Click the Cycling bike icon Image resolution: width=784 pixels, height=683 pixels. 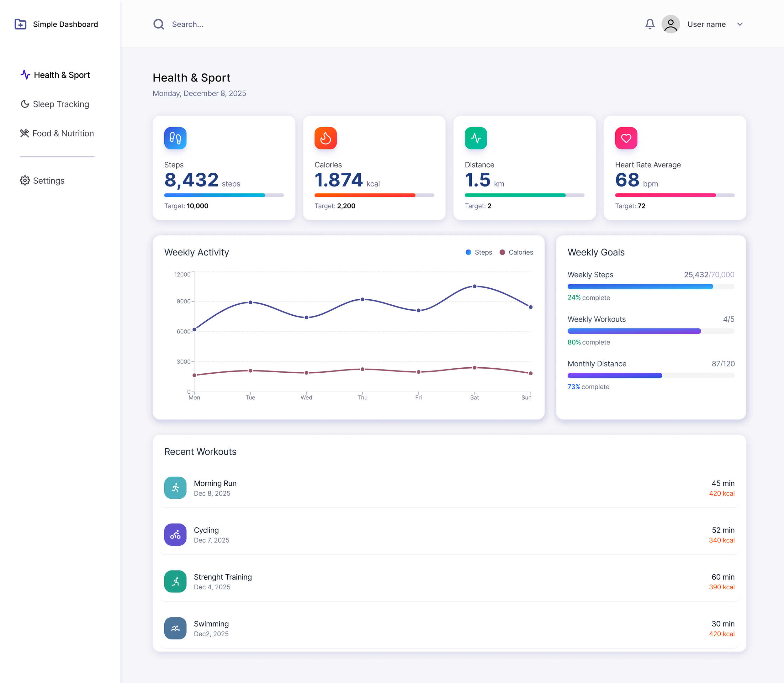pyautogui.click(x=175, y=534)
